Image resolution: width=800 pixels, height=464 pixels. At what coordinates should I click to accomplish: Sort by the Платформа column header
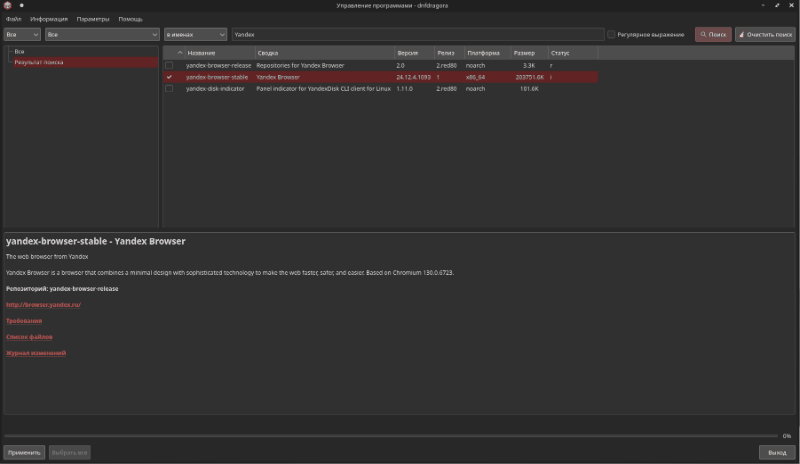point(487,53)
